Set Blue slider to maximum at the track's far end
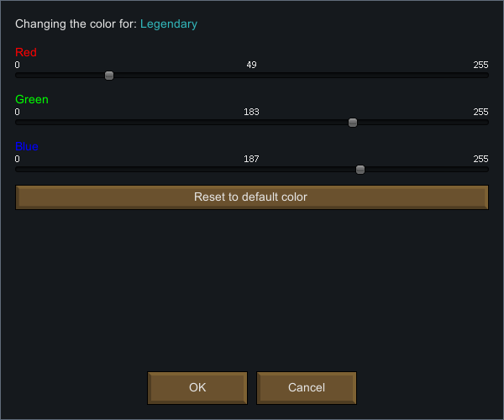The image size is (504, 420). [x=487, y=170]
